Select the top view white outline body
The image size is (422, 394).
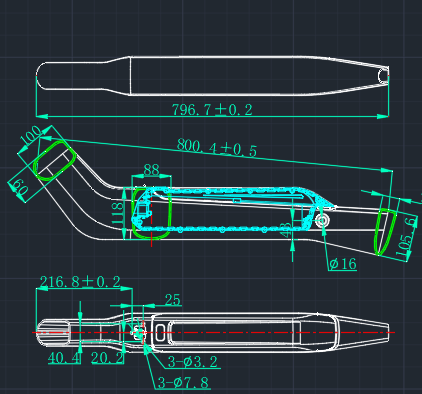pyautogui.click(x=213, y=76)
